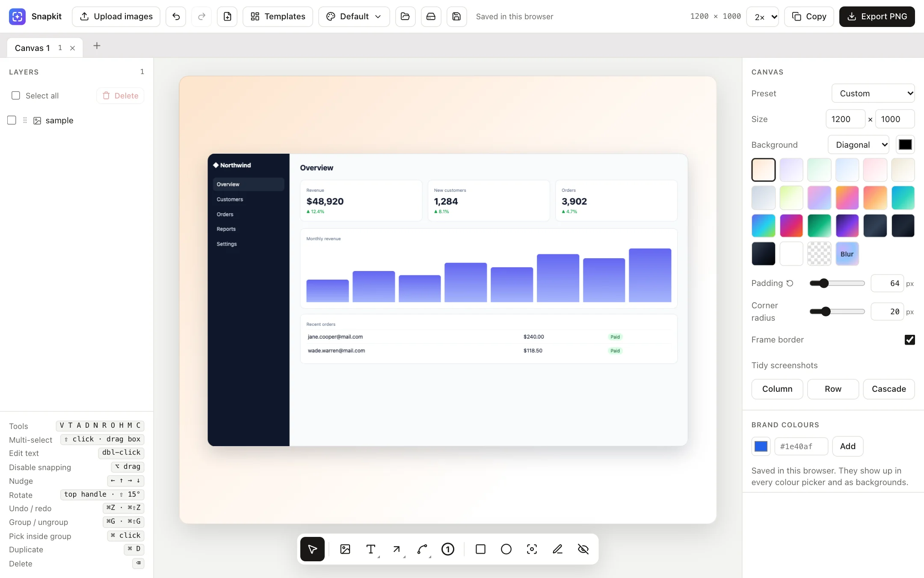Click the undo arrow icon

pyautogui.click(x=176, y=16)
